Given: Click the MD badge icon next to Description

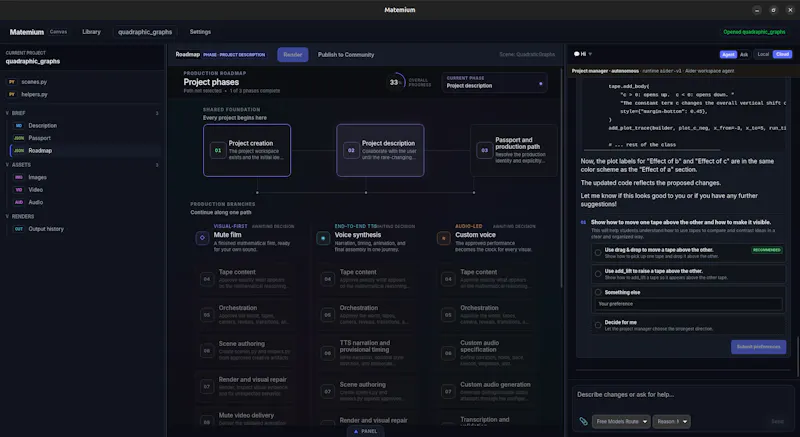Looking at the screenshot, I should click(19, 125).
